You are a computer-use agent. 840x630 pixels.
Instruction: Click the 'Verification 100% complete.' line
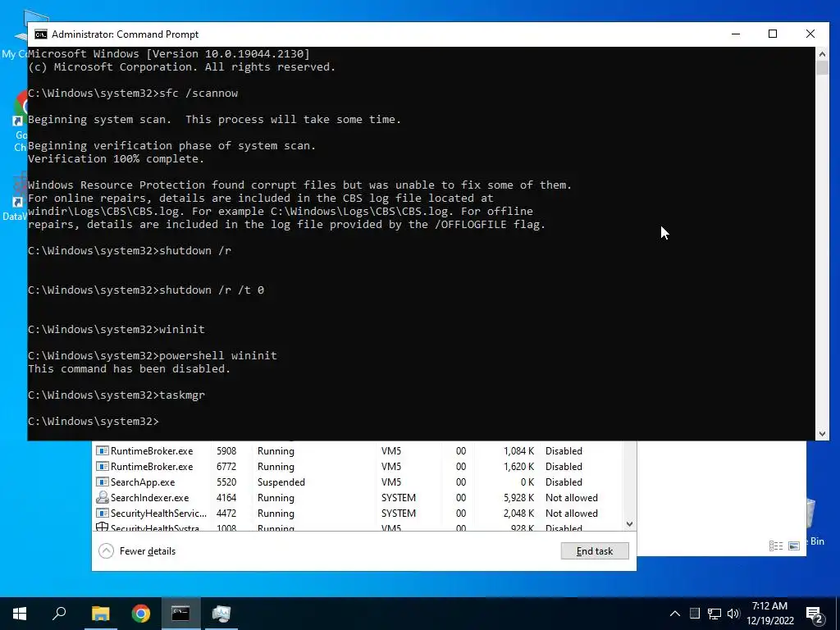[116, 158]
